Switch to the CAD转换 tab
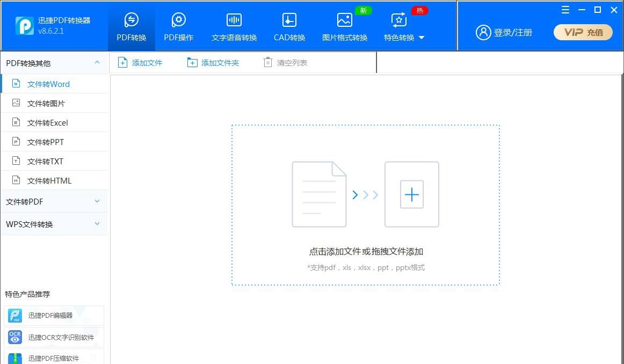Viewport: 624px width, 364px height. tap(289, 26)
